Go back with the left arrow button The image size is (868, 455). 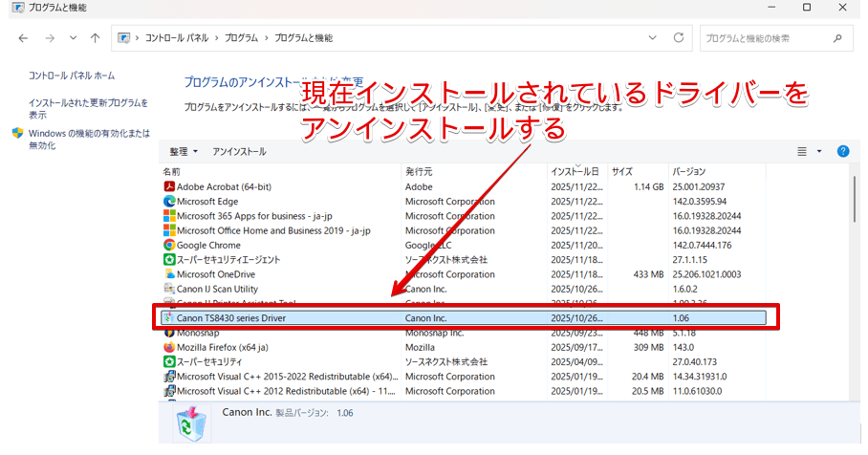pyautogui.click(x=23, y=38)
